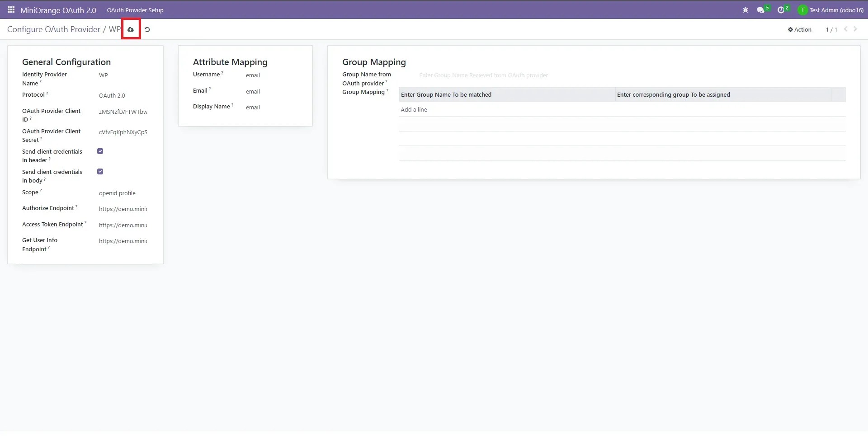The height and width of the screenshot is (436, 868).
Task: Navigate with the next record arrow
Action: click(855, 29)
